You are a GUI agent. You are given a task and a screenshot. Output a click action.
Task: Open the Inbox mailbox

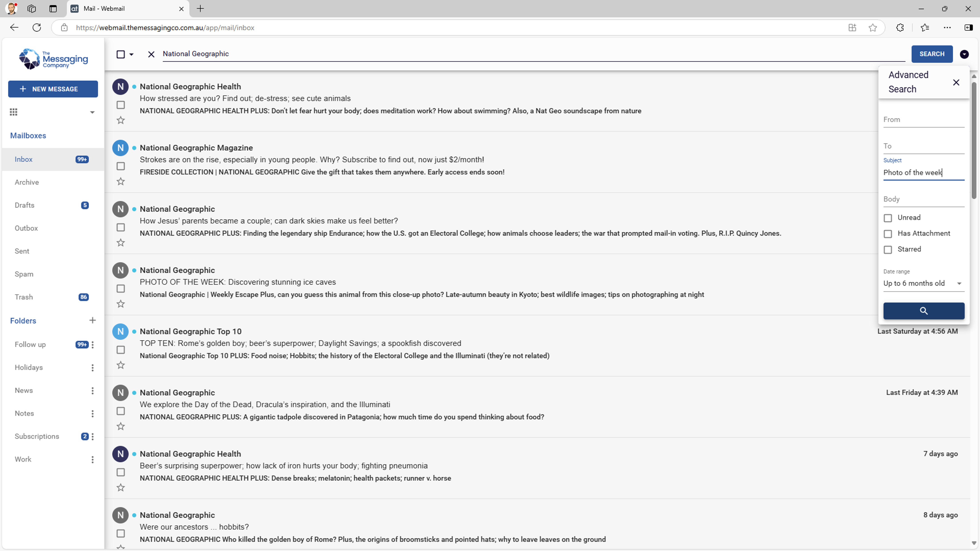pyautogui.click(x=53, y=159)
